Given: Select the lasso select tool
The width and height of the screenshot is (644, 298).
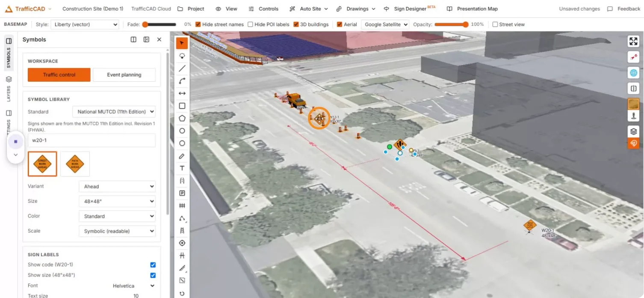Looking at the screenshot, I should tap(182, 56).
